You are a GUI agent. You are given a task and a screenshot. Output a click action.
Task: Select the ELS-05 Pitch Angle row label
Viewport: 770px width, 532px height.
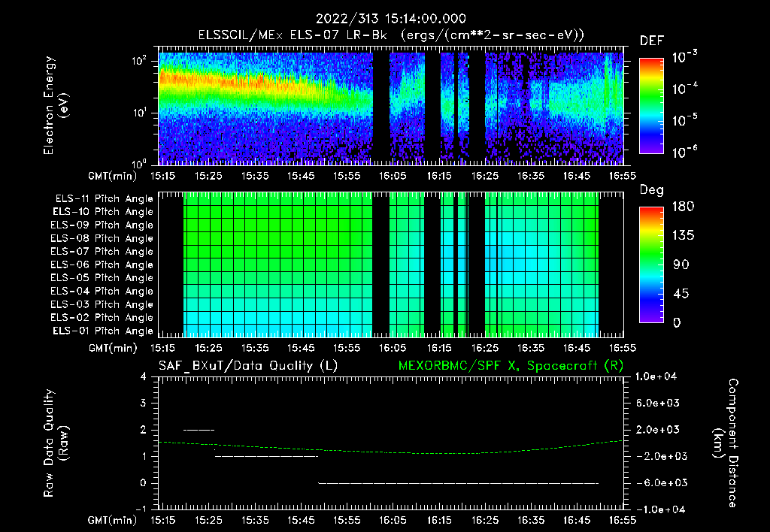point(102,278)
